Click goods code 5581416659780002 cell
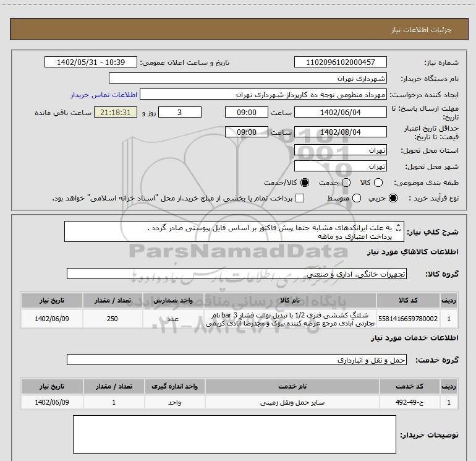Image resolution: width=476 pixels, height=461 pixels. tap(408, 319)
